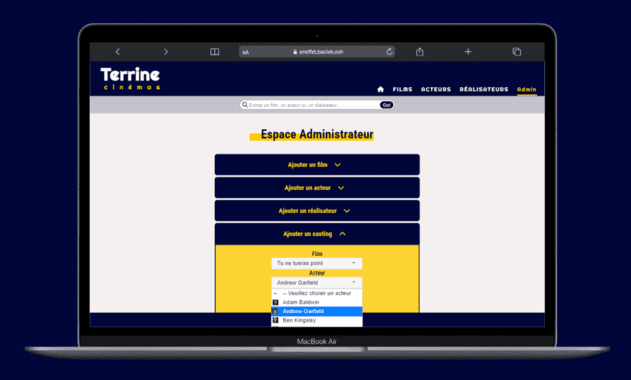Screen dimensions: 631x380
Task: Open the share icon in toolbar
Action: coord(420,52)
